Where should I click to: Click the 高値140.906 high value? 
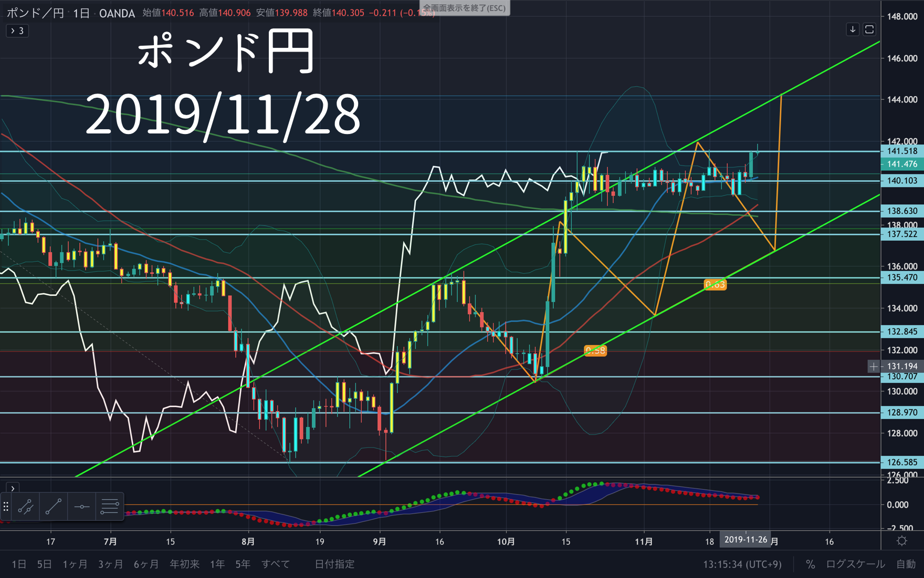[225, 13]
